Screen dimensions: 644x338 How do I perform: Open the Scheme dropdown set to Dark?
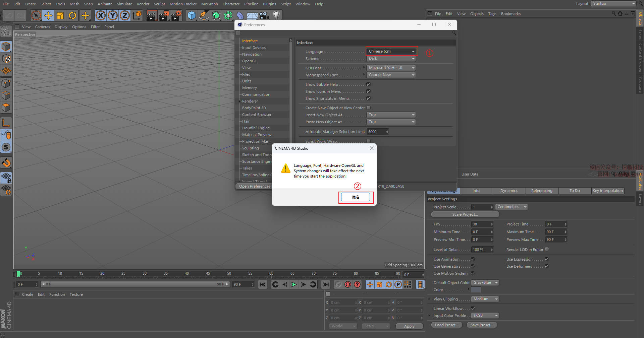click(391, 59)
